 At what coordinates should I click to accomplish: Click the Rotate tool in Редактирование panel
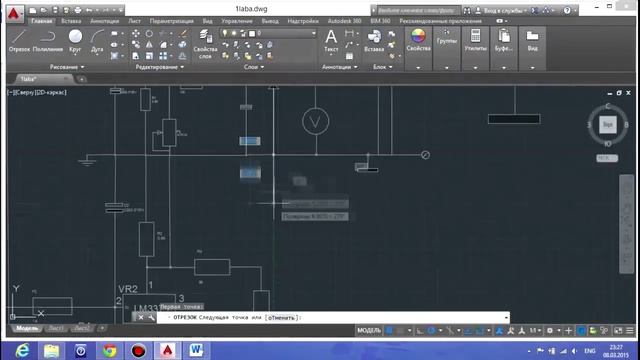tap(149, 33)
